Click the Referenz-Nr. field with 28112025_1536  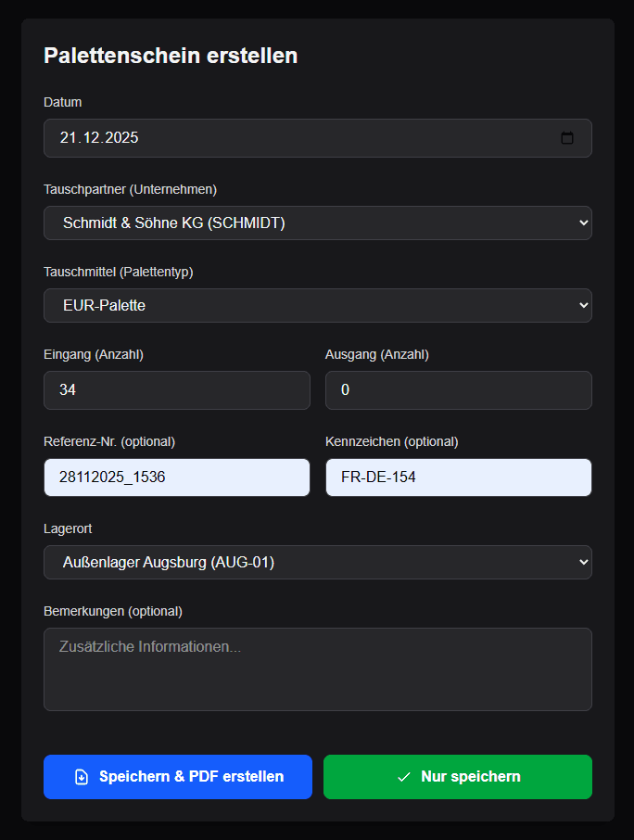176,477
